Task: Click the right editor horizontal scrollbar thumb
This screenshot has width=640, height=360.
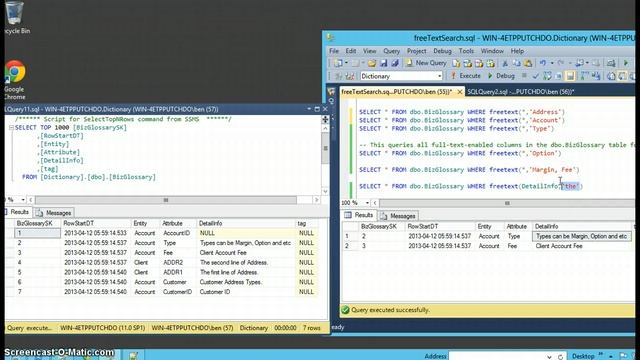Action: 507,203
